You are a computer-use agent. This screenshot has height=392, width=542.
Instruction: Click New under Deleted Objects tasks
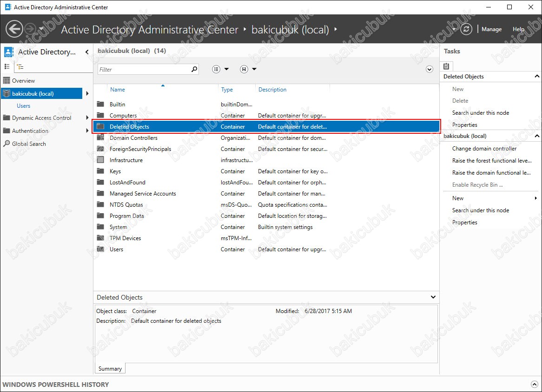point(458,89)
